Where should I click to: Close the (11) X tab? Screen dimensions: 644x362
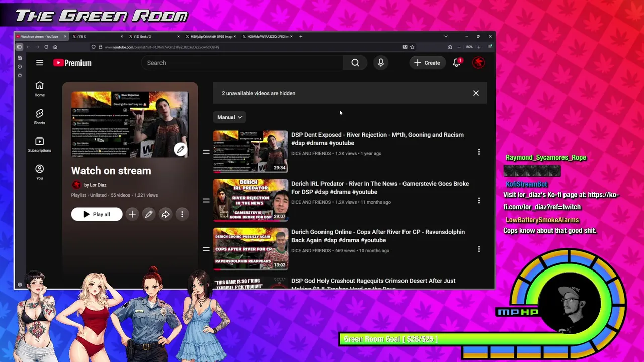point(122,36)
